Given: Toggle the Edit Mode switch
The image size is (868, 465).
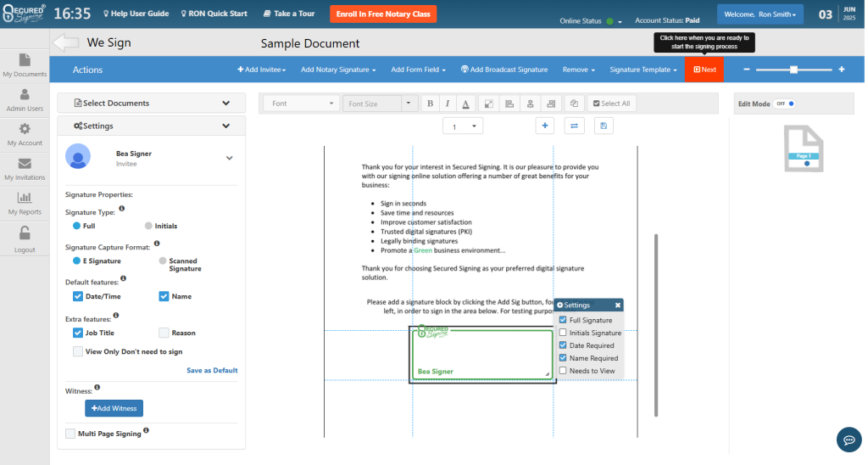Looking at the screenshot, I should pos(785,104).
